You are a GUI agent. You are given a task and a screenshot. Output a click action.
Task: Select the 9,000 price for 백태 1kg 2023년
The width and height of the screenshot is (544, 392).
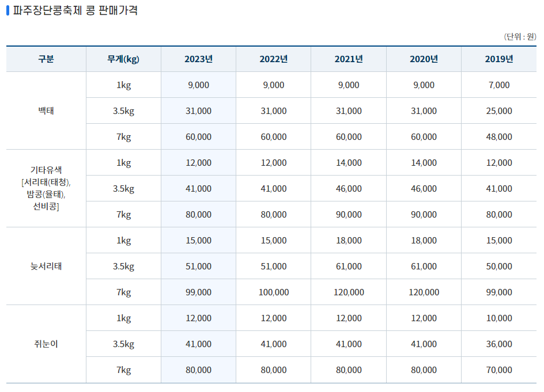tap(198, 85)
